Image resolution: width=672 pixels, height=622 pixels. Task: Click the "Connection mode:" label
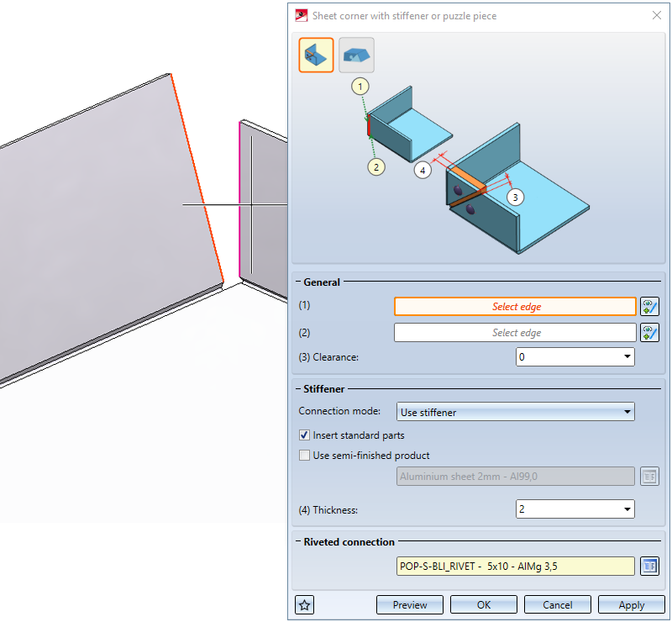[339, 411]
